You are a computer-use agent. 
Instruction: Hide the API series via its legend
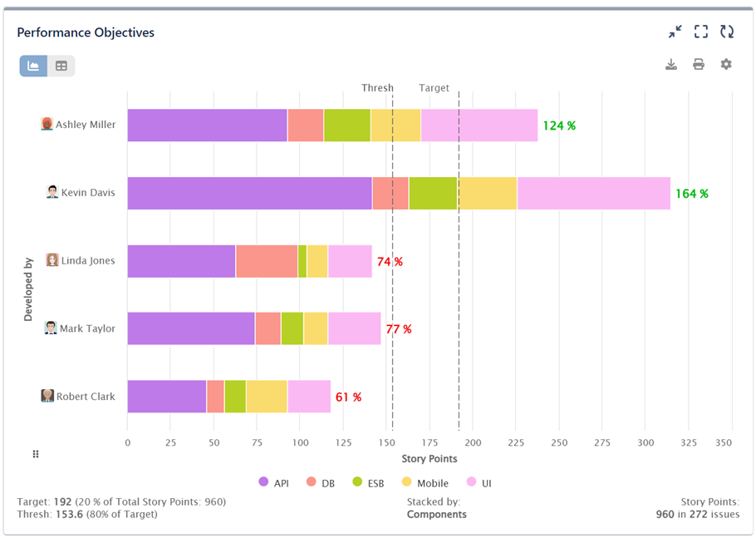274,482
